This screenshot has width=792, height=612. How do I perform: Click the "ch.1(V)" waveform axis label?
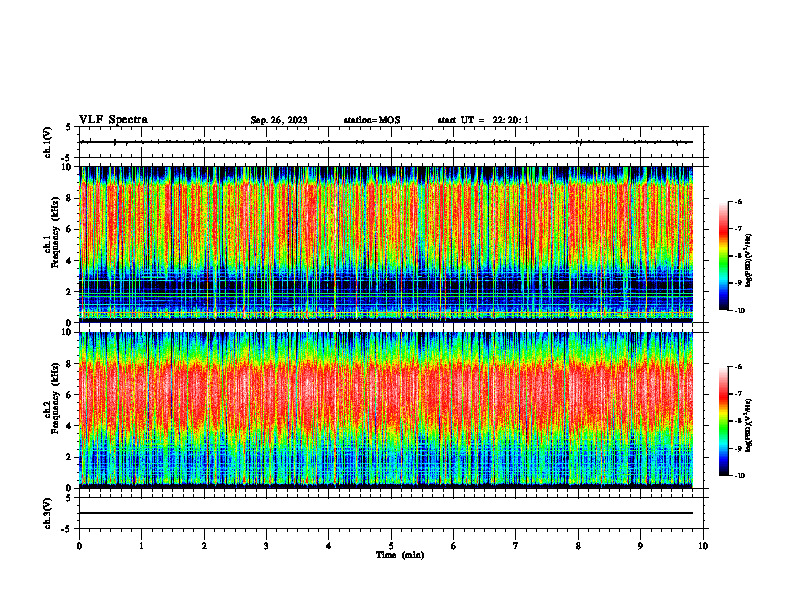point(48,142)
